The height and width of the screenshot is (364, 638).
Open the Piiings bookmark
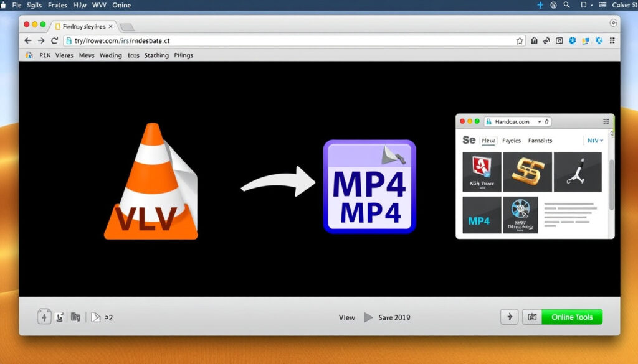184,55
